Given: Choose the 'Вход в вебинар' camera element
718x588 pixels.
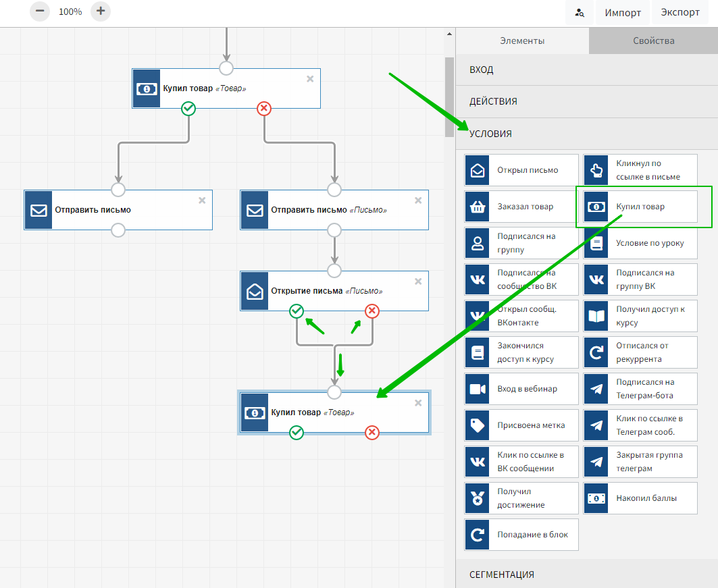Looking at the screenshot, I should click(521, 389).
